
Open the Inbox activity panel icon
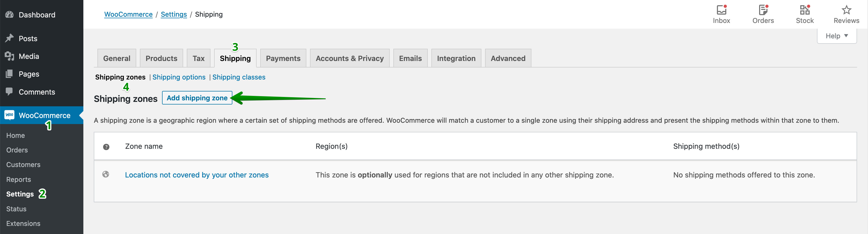[721, 10]
